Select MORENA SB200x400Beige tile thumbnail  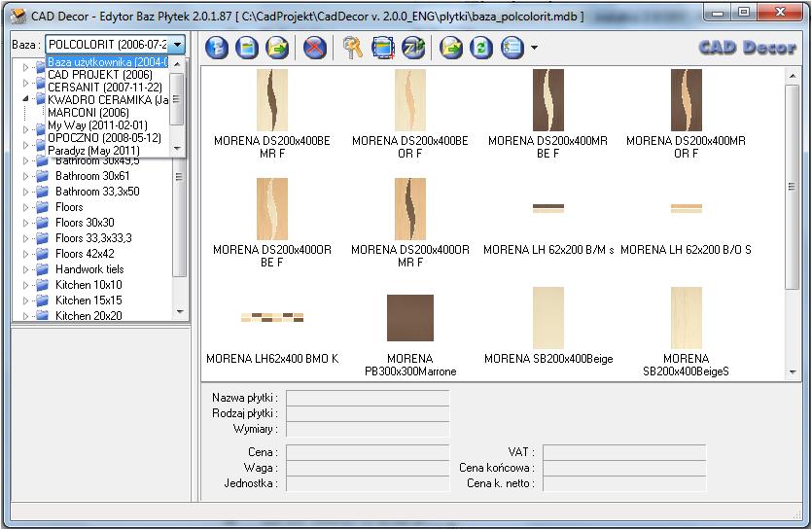click(x=547, y=318)
